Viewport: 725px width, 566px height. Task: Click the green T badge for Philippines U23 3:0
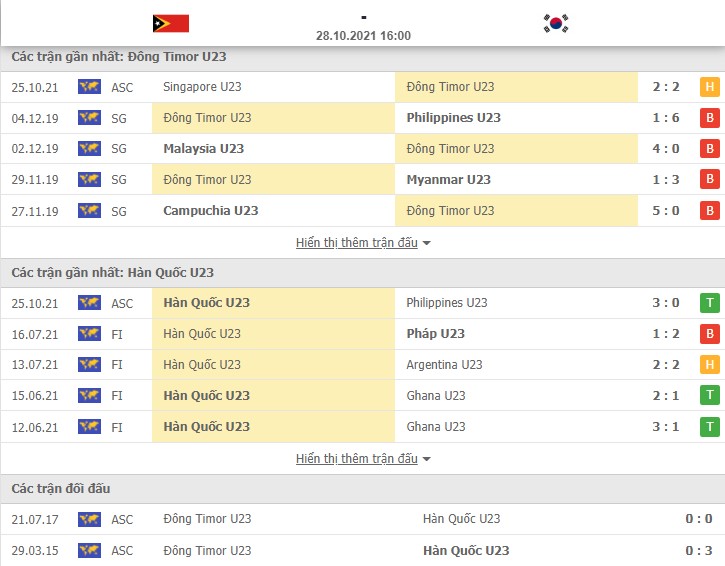click(x=710, y=303)
